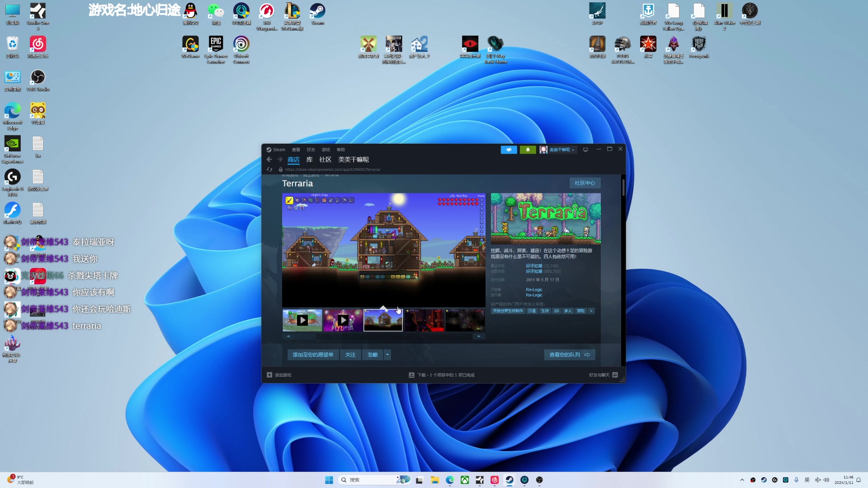The image size is (868, 488).
Task: Open the developer Re-Logic link
Action: 534,290
